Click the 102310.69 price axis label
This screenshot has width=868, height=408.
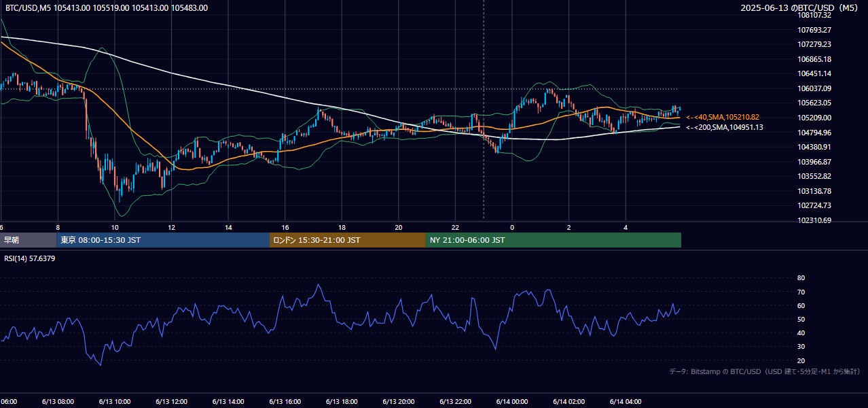(814, 220)
